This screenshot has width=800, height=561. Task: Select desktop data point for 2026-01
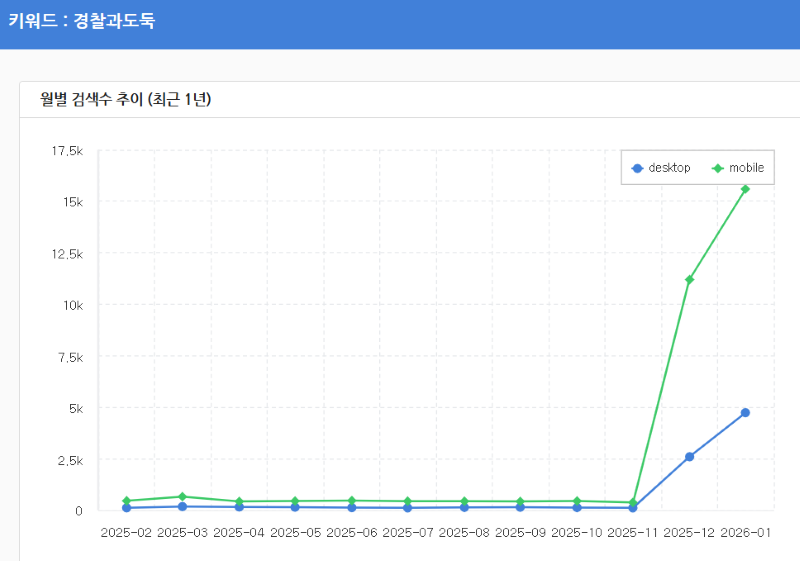(x=745, y=413)
